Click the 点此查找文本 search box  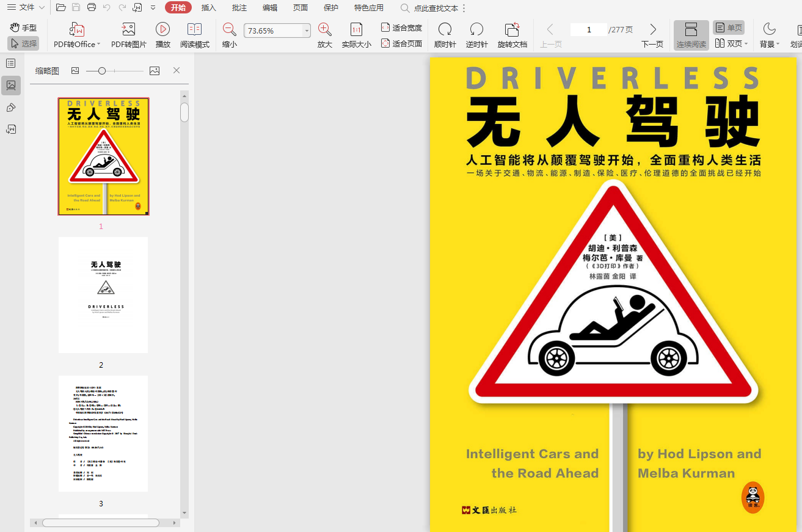[x=429, y=8]
